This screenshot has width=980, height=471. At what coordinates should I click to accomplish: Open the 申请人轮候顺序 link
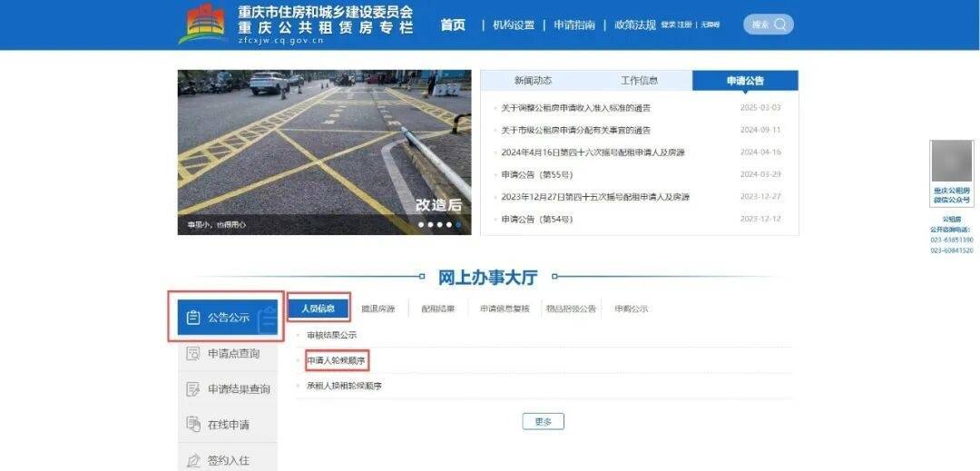pos(337,361)
